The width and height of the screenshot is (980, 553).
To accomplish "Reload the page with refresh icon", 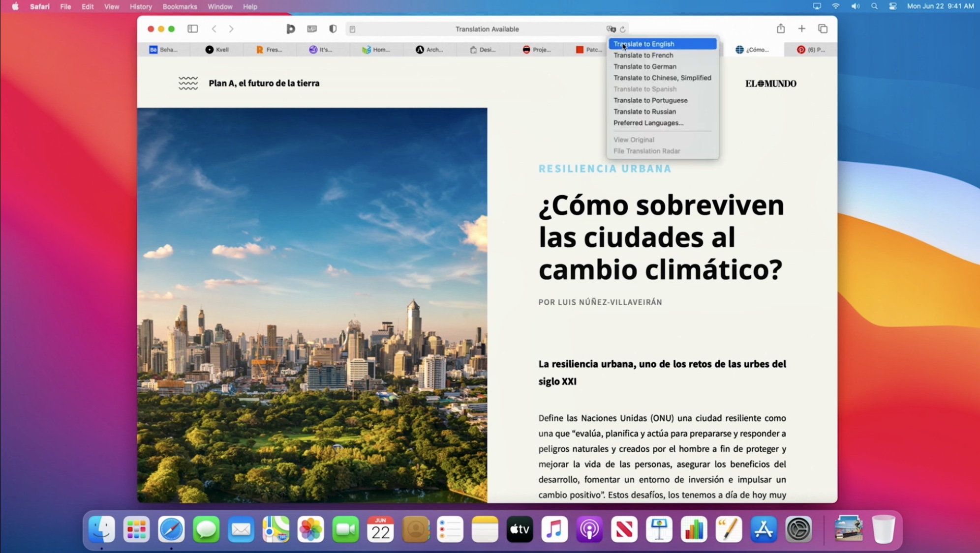I will (623, 29).
